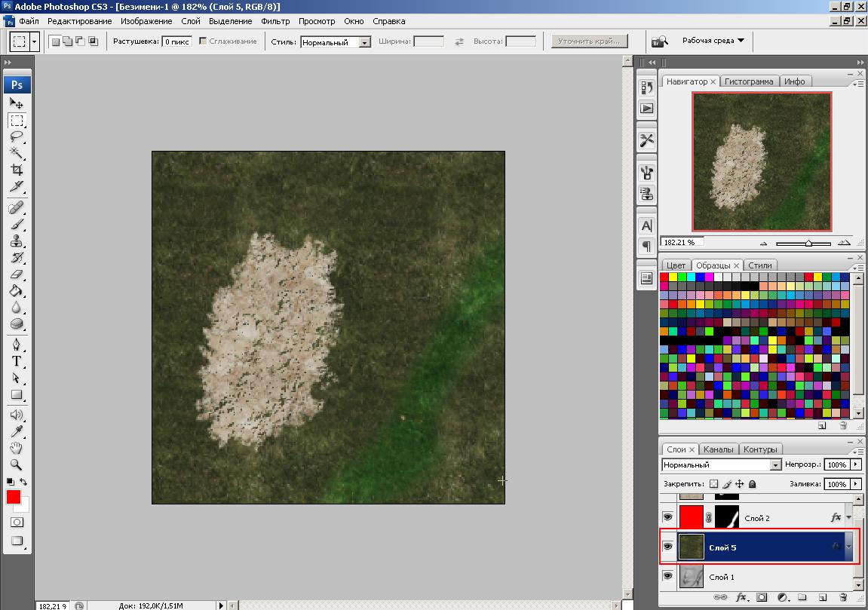Expand the Стиль dropdown in options bar
The image size is (868, 610).
[365, 42]
